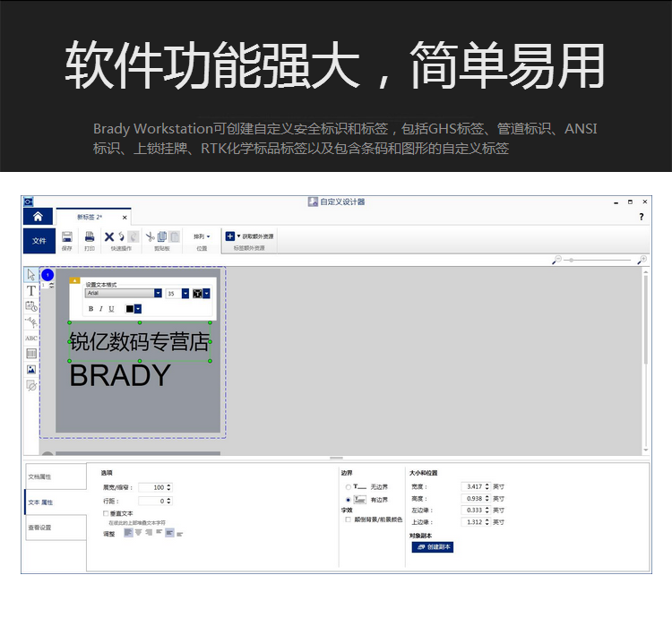This screenshot has height=618, width=672.
Task: Adjust the 展宽/缩窄 stepper arrows
Action: coord(168,487)
